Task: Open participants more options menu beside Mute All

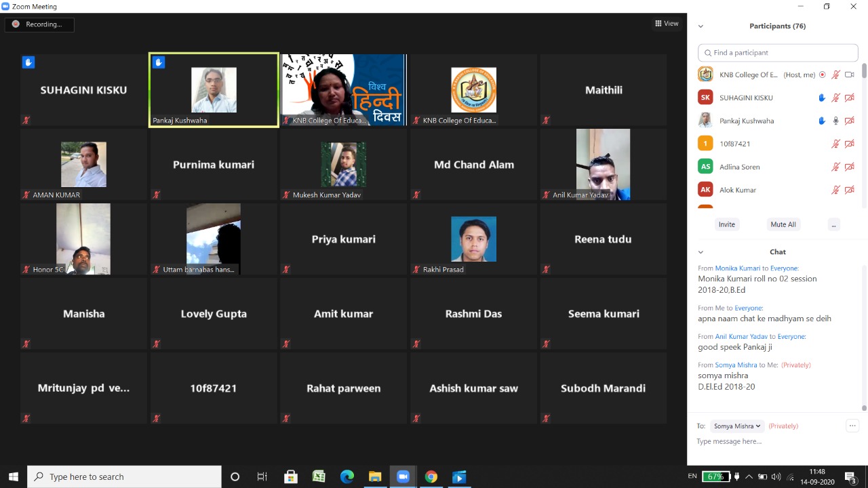Action: pyautogui.click(x=833, y=224)
